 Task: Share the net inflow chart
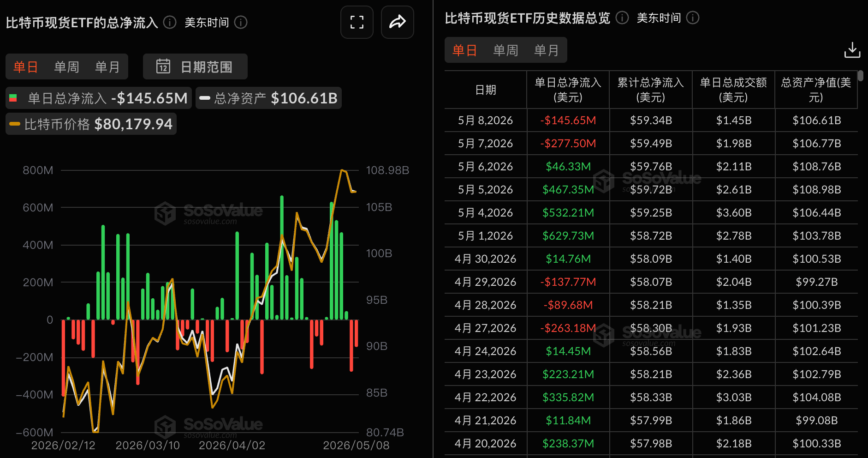(x=397, y=22)
